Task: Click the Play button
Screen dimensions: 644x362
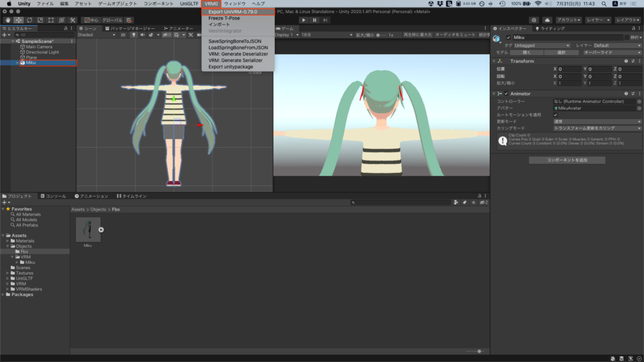Action: point(303,20)
